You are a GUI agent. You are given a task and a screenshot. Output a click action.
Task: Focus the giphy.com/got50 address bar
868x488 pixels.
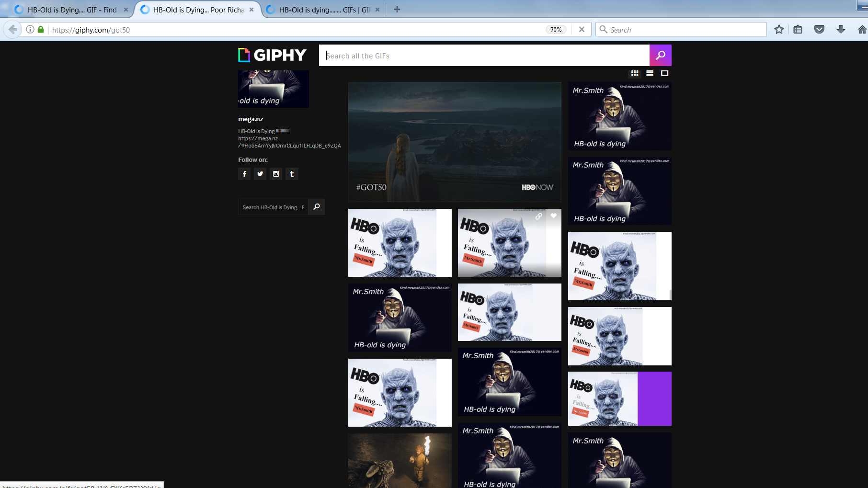coord(297,30)
